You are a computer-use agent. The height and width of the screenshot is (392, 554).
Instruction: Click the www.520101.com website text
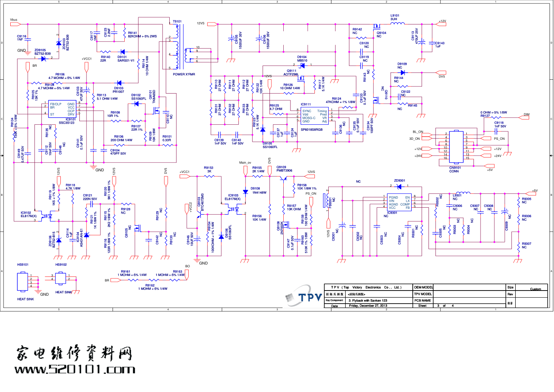(75, 369)
